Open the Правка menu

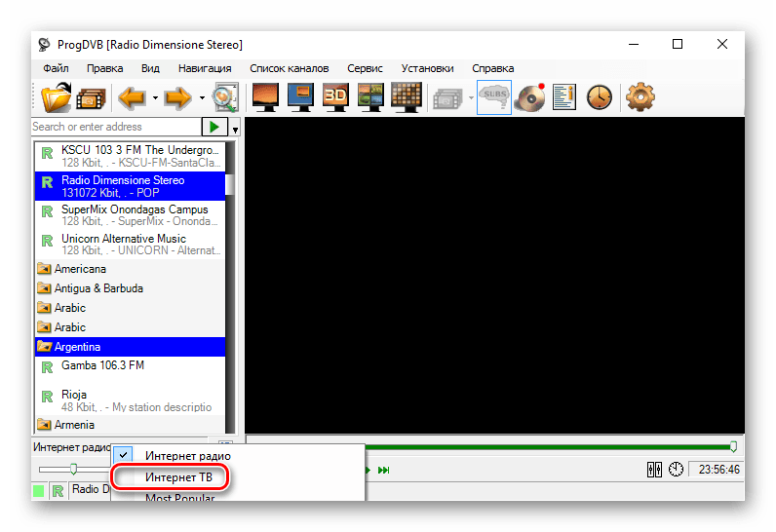point(105,68)
